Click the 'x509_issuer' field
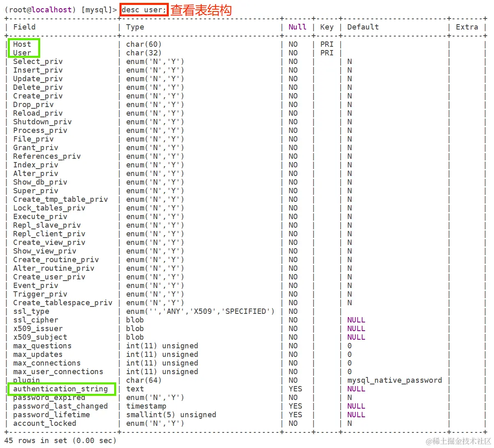 pos(38,329)
